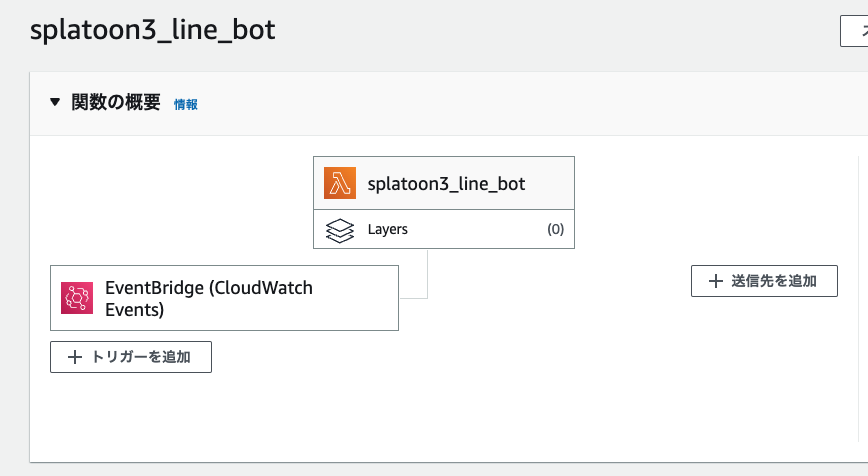This screenshot has height=476, width=868.
Task: Select the EventBridge (CloudWatch Events) trigger text
Action: 209,298
